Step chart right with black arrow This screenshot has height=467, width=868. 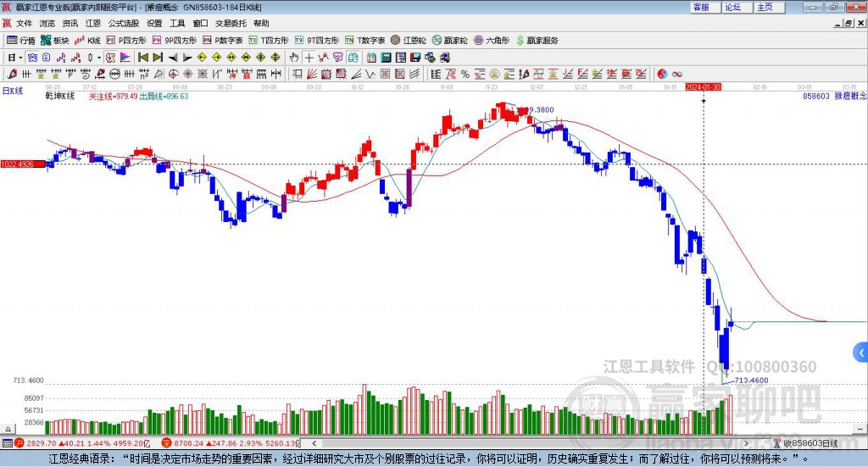point(187,58)
